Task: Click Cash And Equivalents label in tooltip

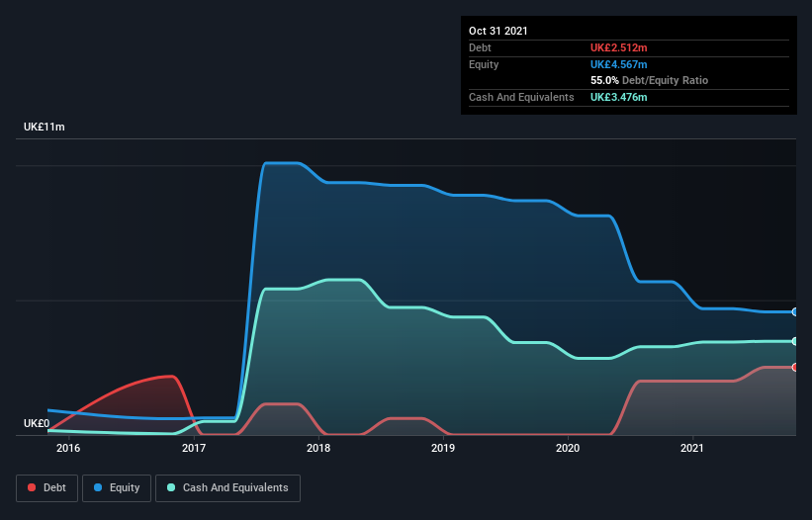Action: pyautogui.click(x=521, y=97)
